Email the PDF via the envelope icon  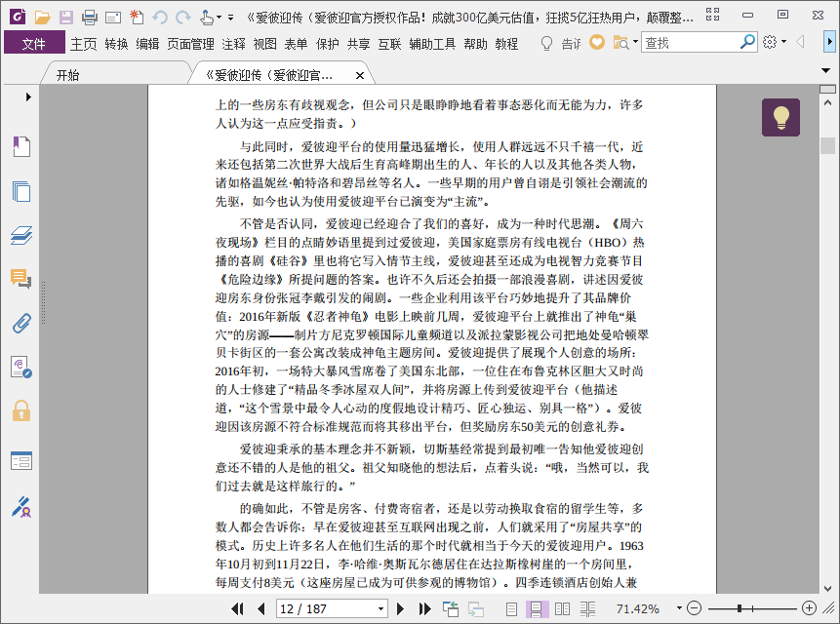113,18
